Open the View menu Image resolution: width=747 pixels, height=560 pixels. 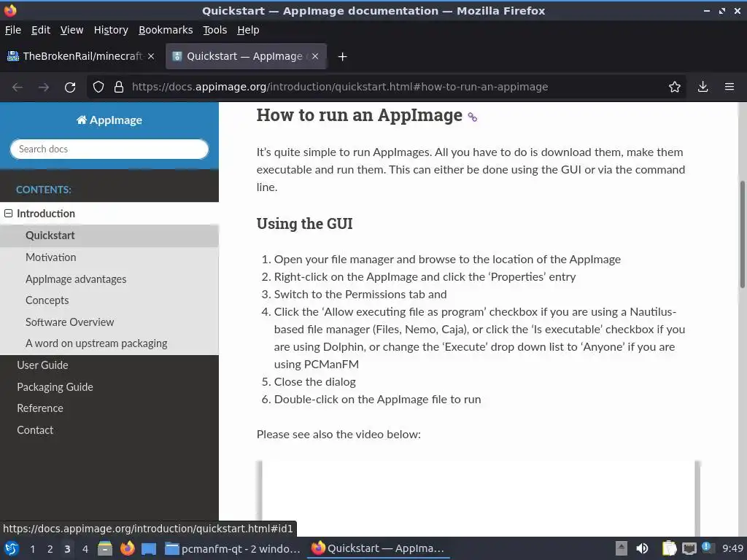[x=72, y=30]
